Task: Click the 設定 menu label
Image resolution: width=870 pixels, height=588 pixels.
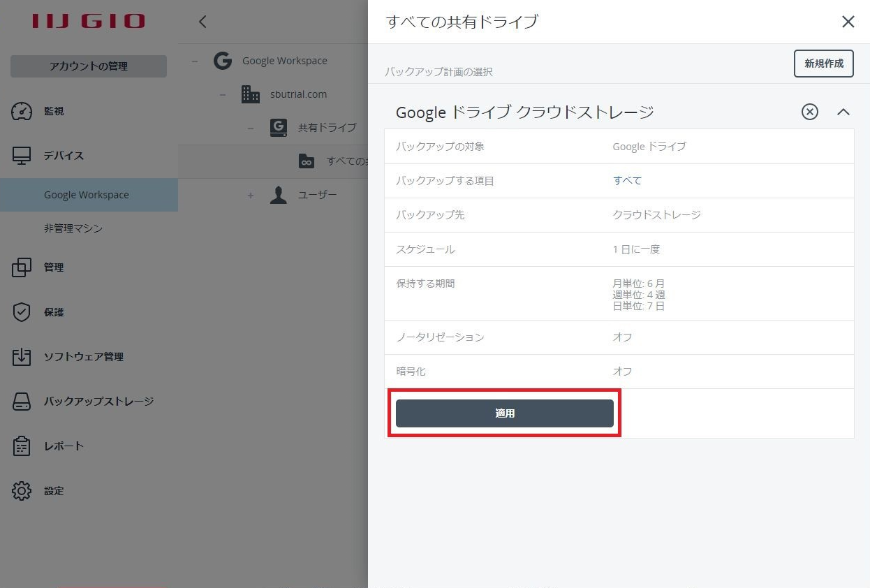Action: (54, 491)
